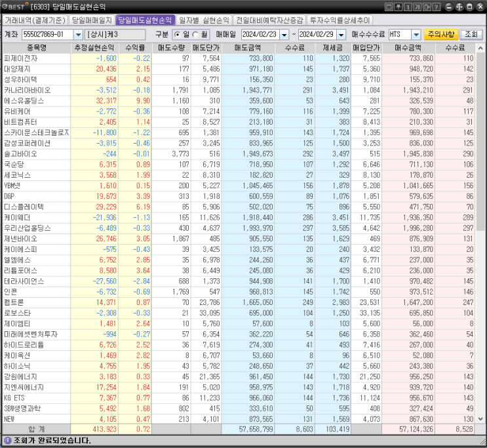Viewport: 487px width, 448px height.
Task: Click the KG ETS stock name
Action: 14,398
